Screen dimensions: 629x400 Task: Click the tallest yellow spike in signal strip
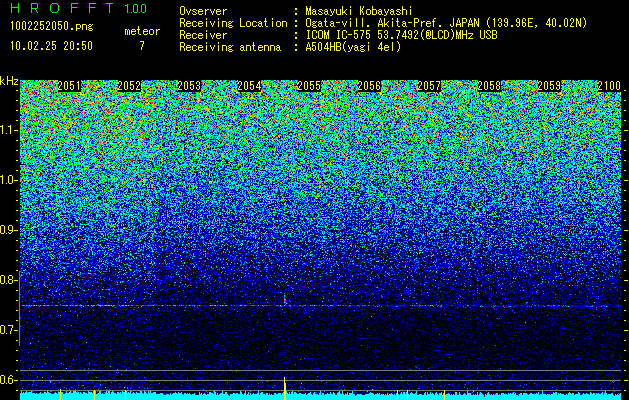click(x=285, y=388)
